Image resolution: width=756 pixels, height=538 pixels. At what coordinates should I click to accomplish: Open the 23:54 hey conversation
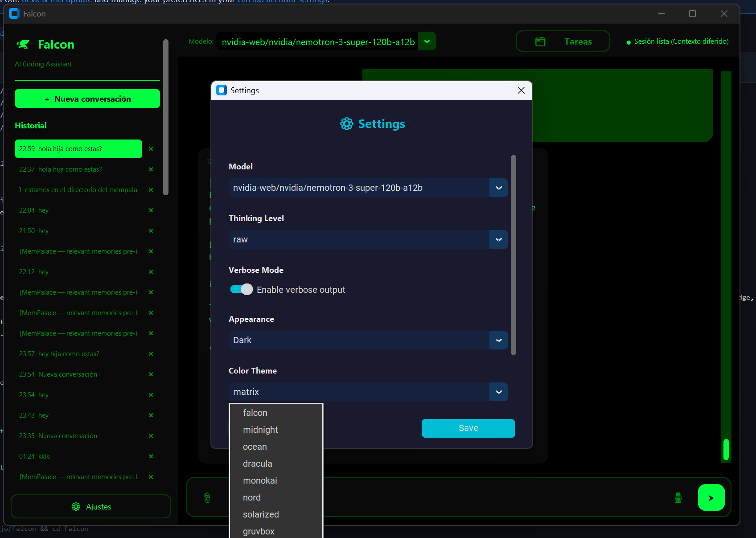pos(78,395)
